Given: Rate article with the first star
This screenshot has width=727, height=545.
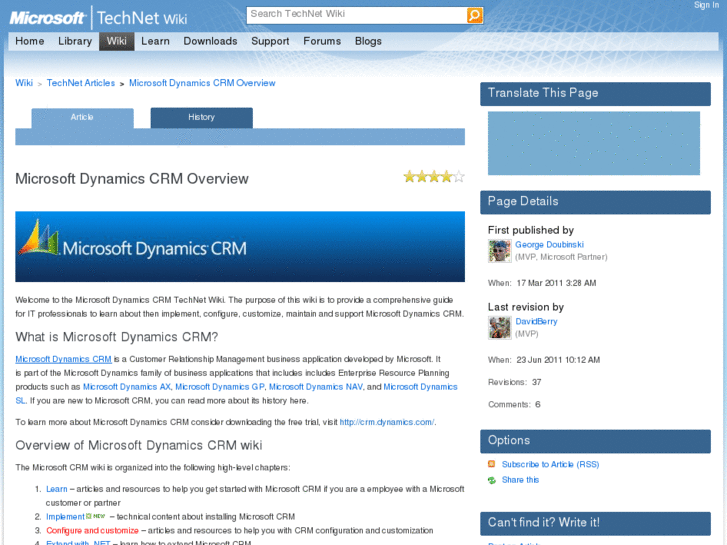Looking at the screenshot, I should tap(409, 177).
